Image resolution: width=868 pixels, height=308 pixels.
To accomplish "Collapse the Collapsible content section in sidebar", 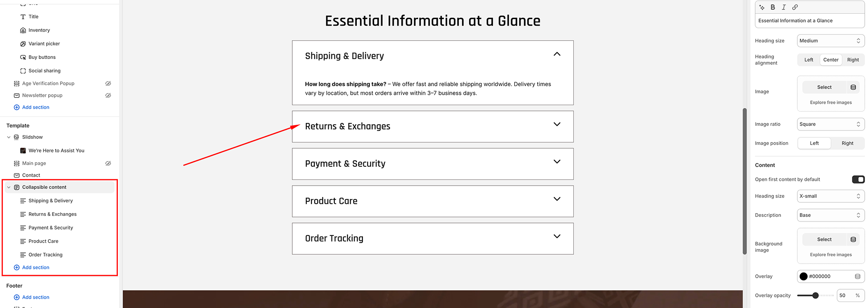I will pyautogui.click(x=9, y=187).
